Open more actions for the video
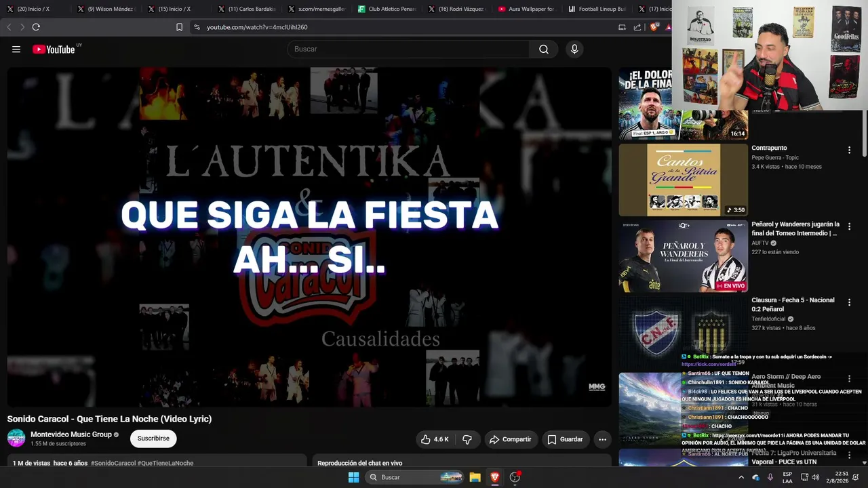868x488 pixels. [x=602, y=439]
